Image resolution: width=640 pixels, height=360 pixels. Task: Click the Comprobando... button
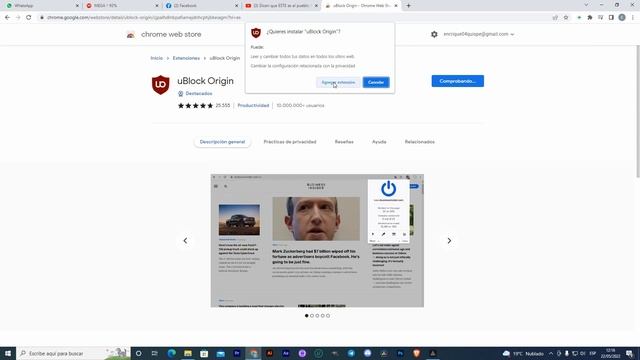point(458,81)
